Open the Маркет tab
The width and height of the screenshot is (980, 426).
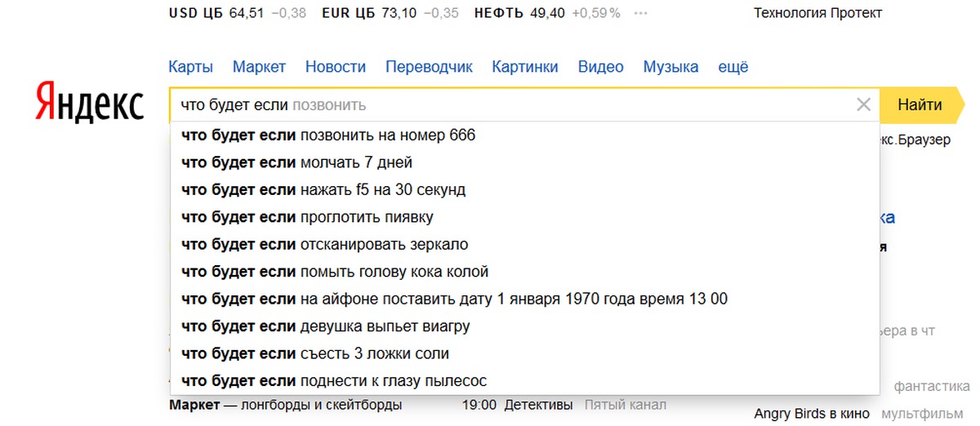(259, 67)
